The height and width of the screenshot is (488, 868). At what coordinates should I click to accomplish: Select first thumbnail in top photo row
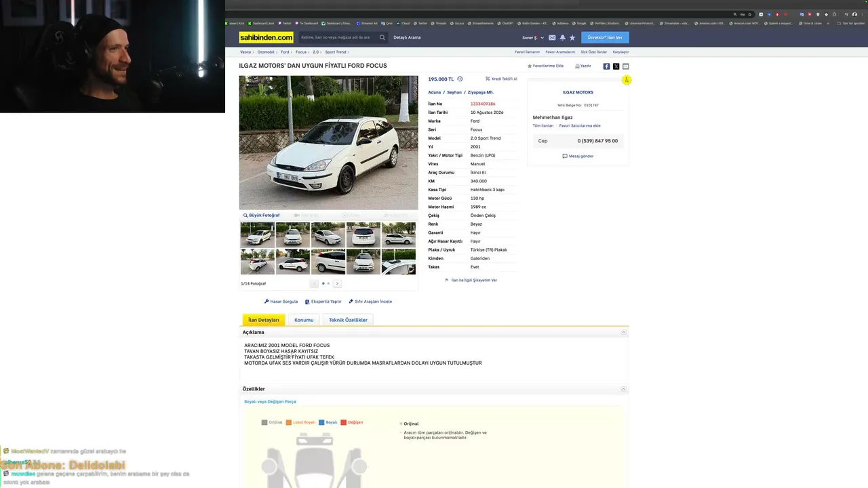[258, 235]
